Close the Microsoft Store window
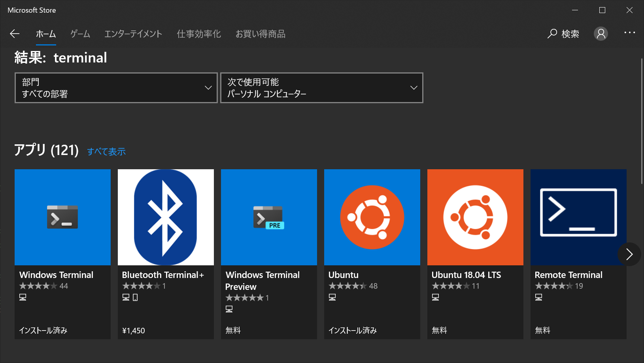 [x=629, y=10]
